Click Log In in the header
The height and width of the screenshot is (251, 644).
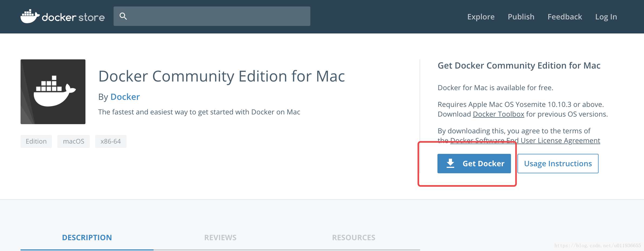tap(606, 17)
